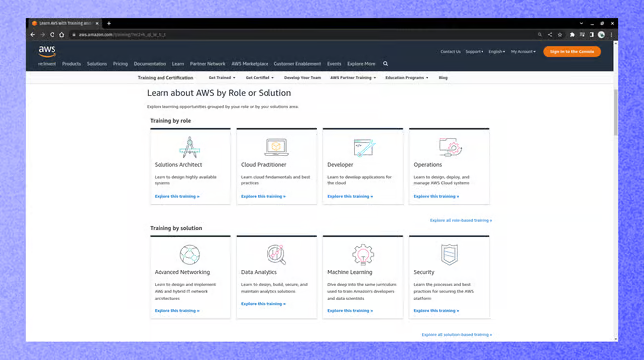Open the Products menu
Screen dimensions: 644x360
71,64
